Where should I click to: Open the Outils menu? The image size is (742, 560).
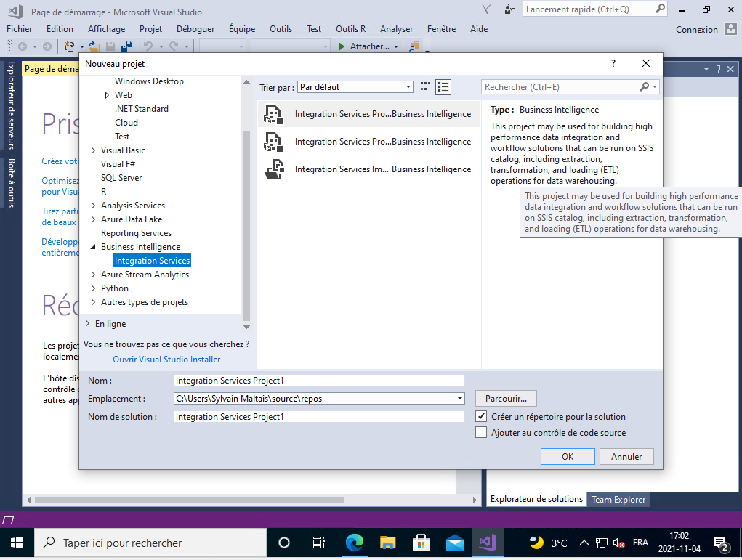(281, 29)
